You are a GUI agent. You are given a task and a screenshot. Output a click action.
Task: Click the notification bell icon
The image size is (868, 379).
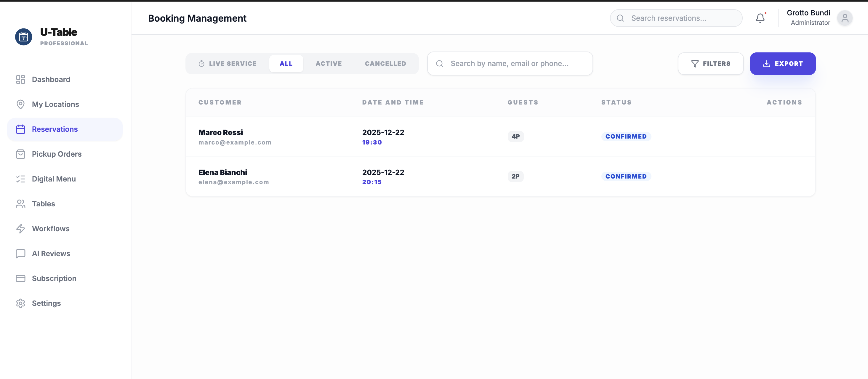pos(760,18)
